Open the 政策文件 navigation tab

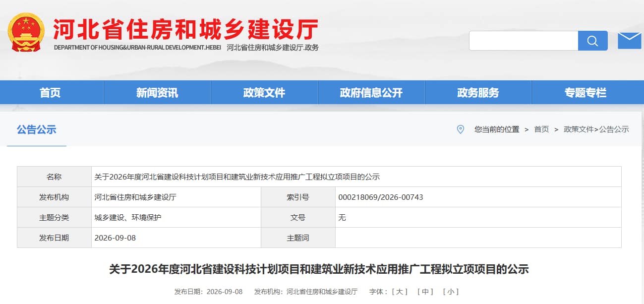(264, 93)
